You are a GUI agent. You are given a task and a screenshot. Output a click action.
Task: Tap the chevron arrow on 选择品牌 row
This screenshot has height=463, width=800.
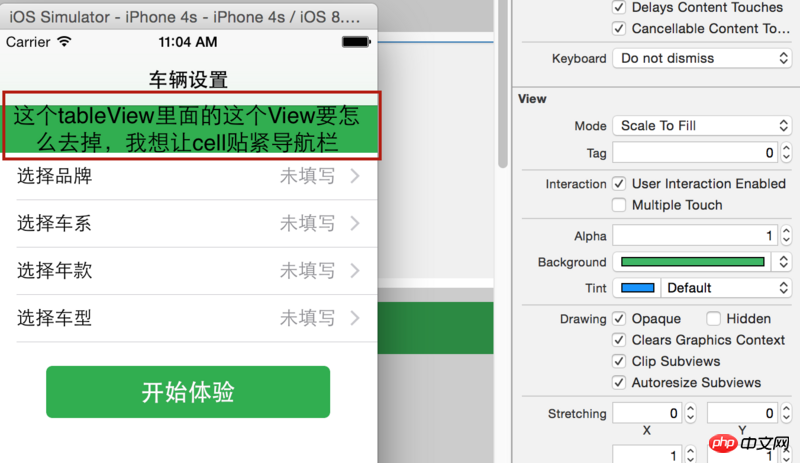tap(355, 176)
